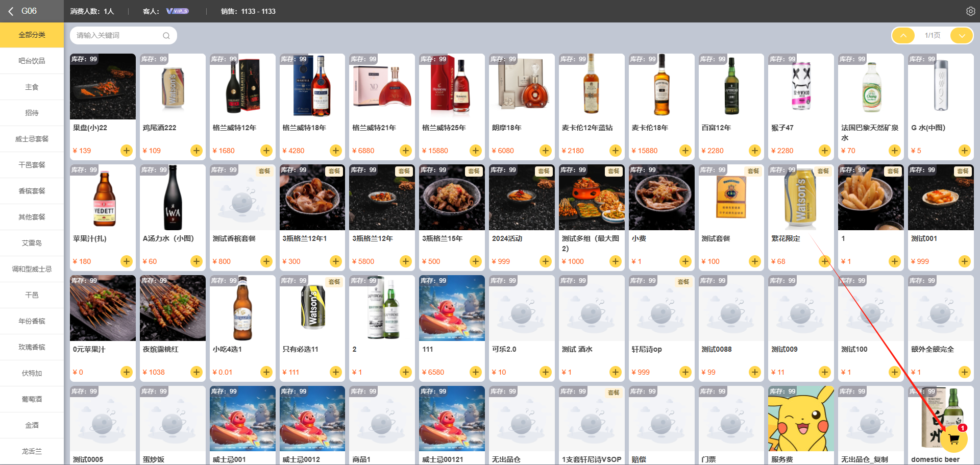Click 消费人数: 1人 label

pos(92,11)
